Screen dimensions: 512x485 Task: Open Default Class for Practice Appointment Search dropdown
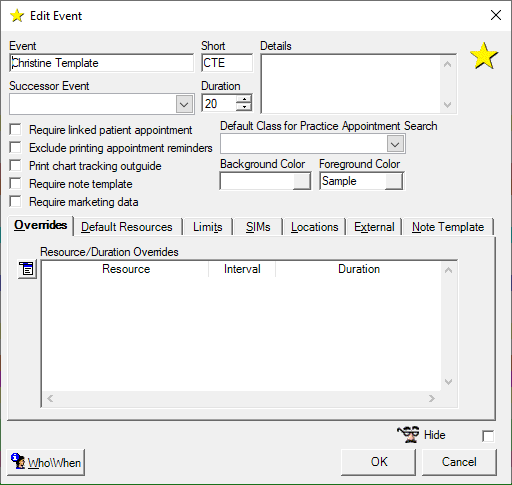[395, 144]
